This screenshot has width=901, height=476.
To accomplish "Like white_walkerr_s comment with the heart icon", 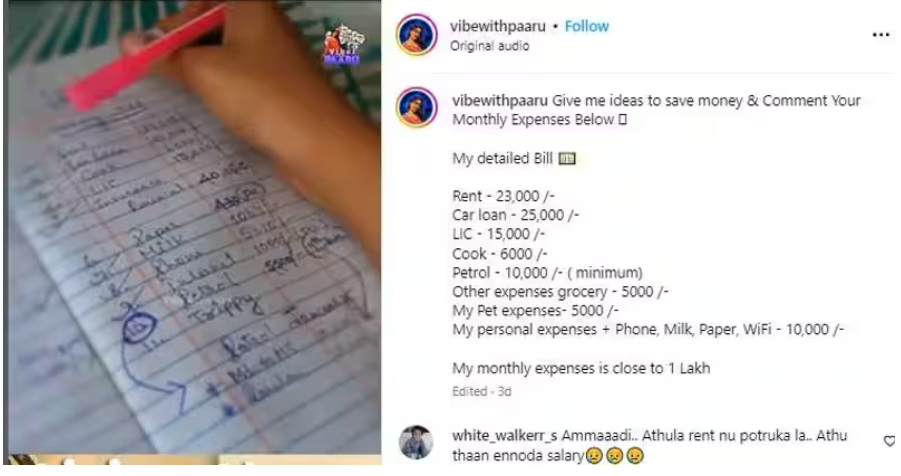I will pyautogui.click(x=890, y=441).
